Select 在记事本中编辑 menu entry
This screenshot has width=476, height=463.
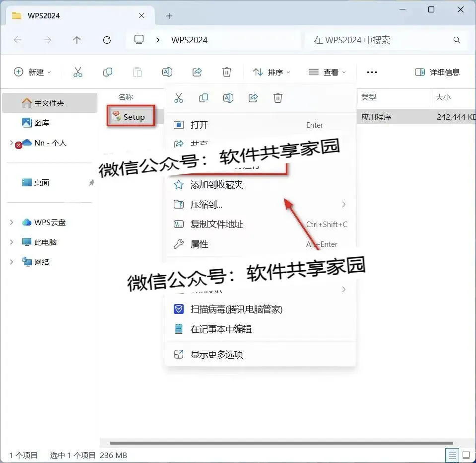[260, 329]
